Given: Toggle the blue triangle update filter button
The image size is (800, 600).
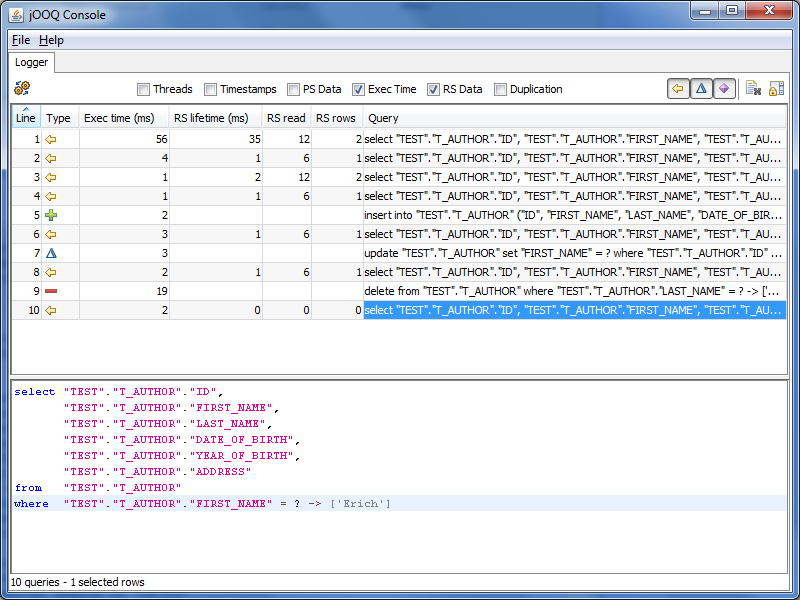Looking at the screenshot, I should (x=701, y=89).
